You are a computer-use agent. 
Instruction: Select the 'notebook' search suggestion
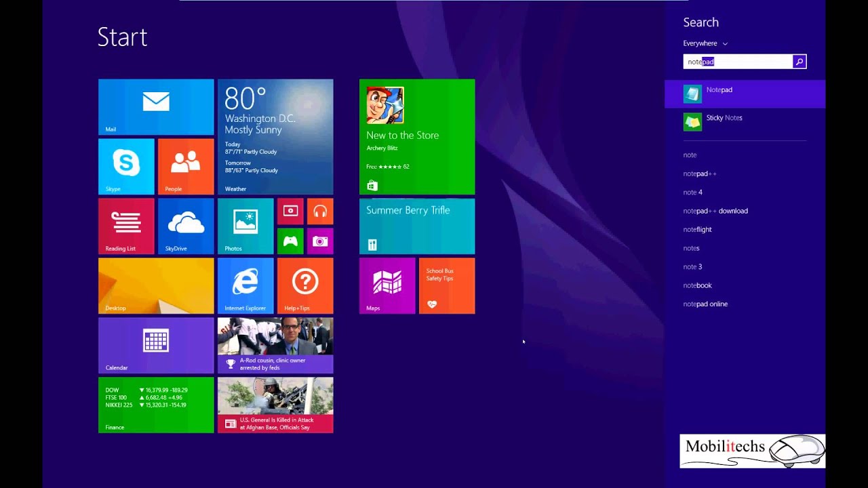(x=697, y=285)
